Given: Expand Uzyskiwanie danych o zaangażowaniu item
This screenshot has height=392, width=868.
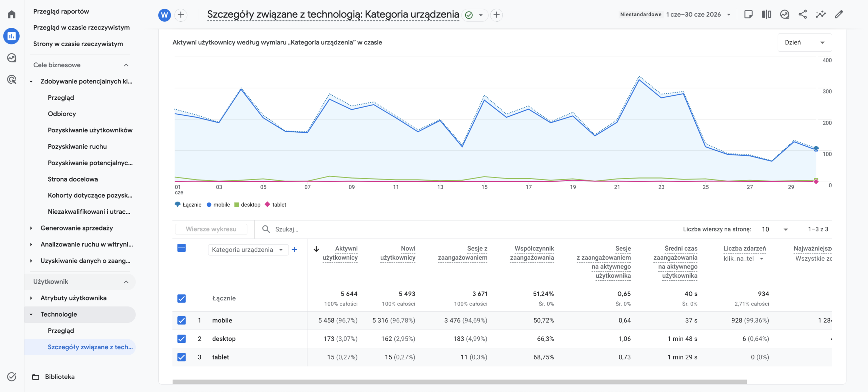Looking at the screenshot, I should (x=31, y=261).
